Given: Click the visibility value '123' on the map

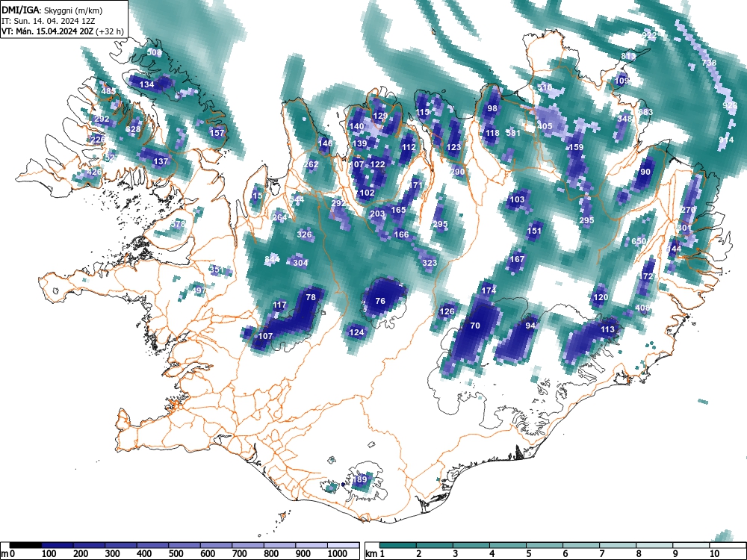Looking at the screenshot, I should pyautogui.click(x=453, y=147).
